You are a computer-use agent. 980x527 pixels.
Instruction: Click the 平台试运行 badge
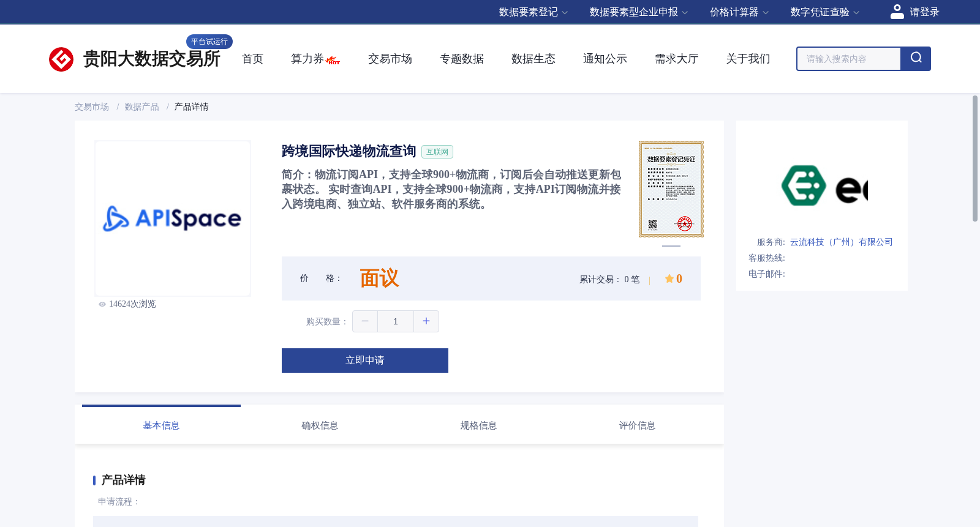[209, 42]
